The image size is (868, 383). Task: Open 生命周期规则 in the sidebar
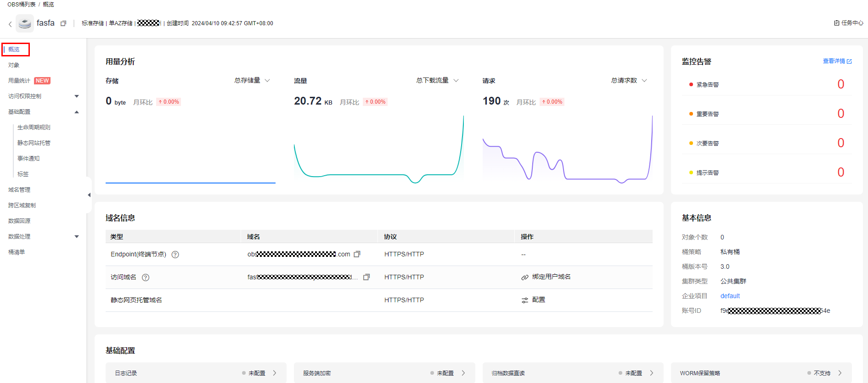34,128
